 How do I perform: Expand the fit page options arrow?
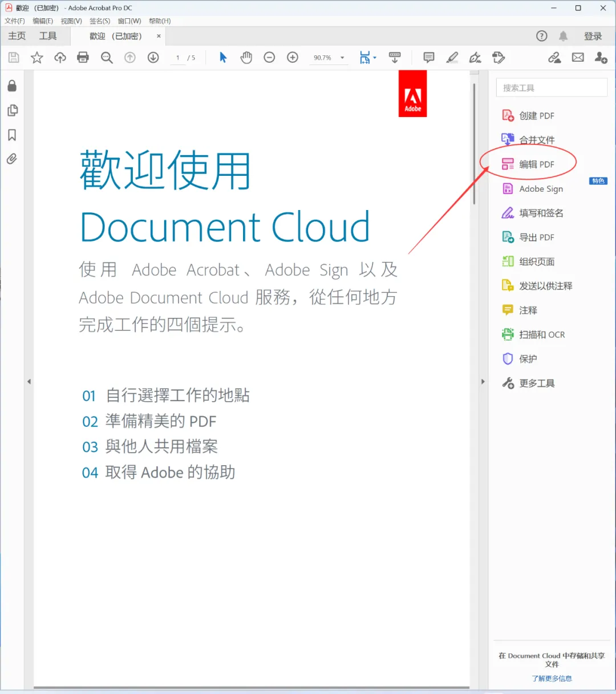tap(375, 58)
